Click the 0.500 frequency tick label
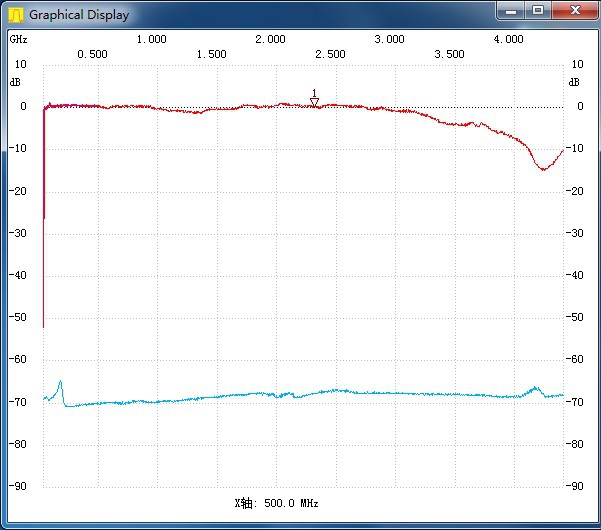Screen dimensions: 601x530 point(92,54)
